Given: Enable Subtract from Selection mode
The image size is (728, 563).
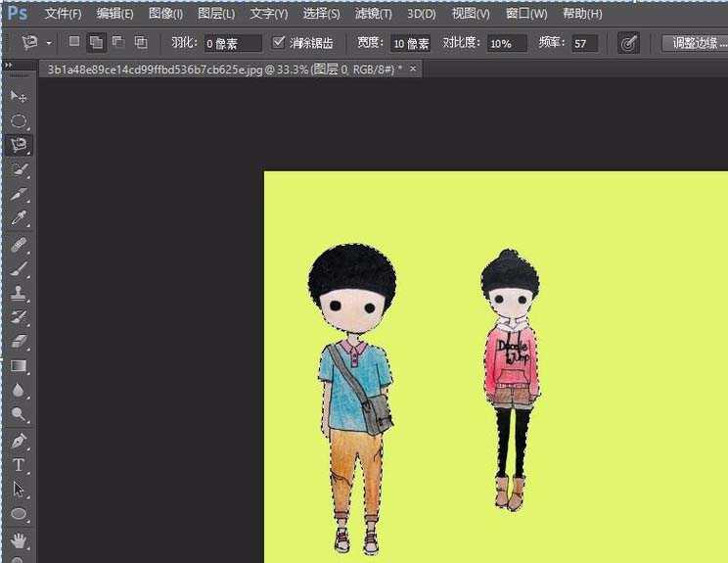Looking at the screenshot, I should coord(118,43).
